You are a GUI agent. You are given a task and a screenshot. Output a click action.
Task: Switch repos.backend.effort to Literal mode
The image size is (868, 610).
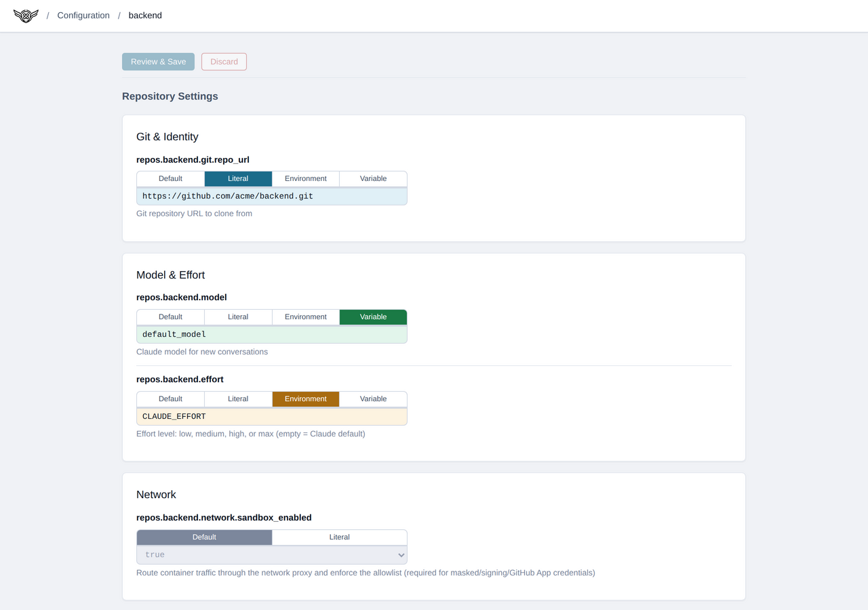pos(238,399)
